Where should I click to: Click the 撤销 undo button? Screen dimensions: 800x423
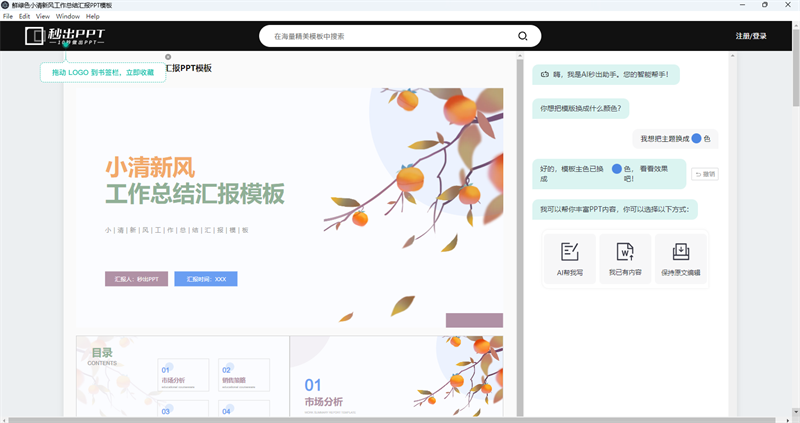(x=704, y=174)
